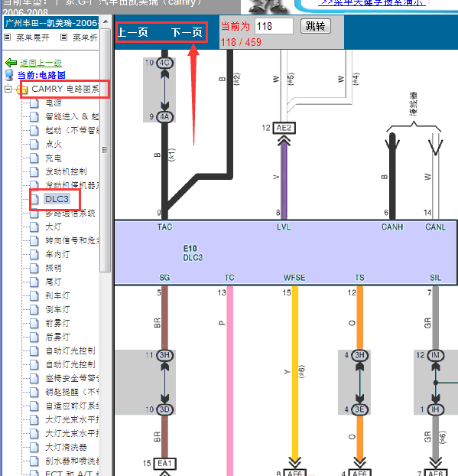Click document icon next to 大灯
This screenshot has width=458, height=476.
click(x=34, y=227)
